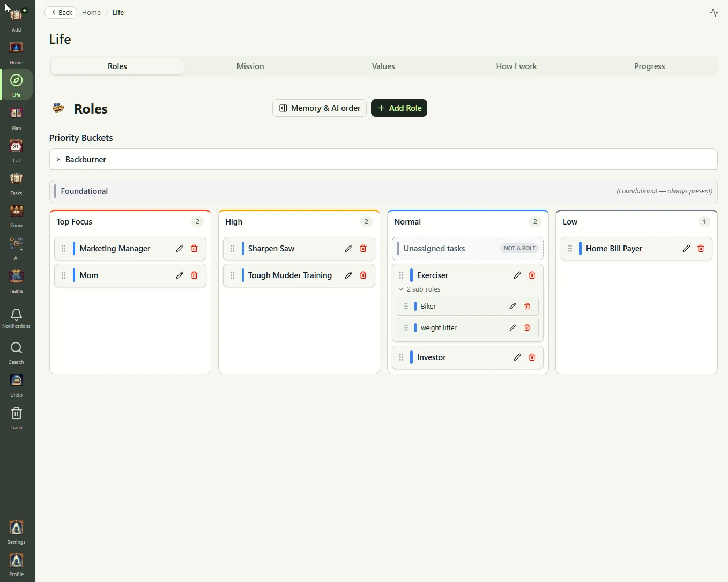Screen dimensions: 728x582
Task: Open Search in the sidebar
Action: 16,353
